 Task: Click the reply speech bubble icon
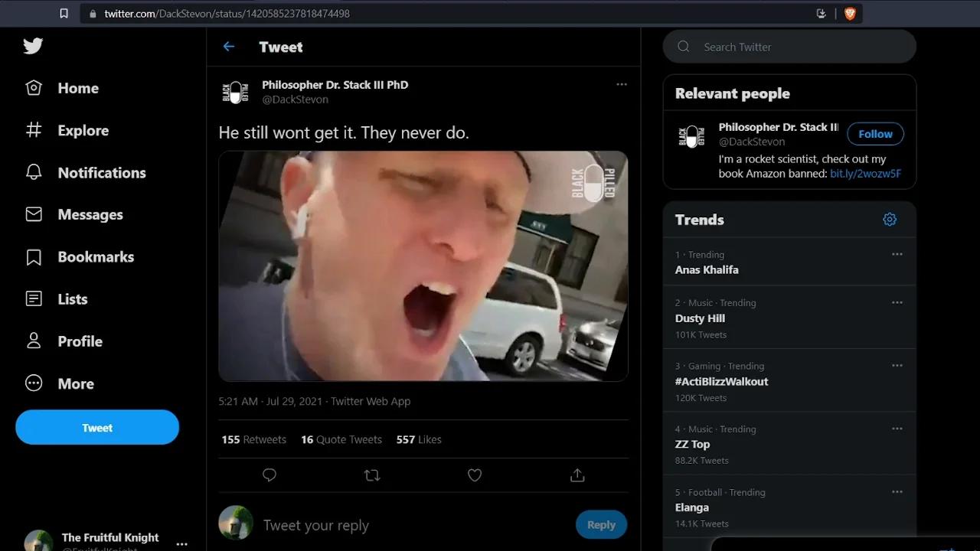pyautogui.click(x=269, y=475)
